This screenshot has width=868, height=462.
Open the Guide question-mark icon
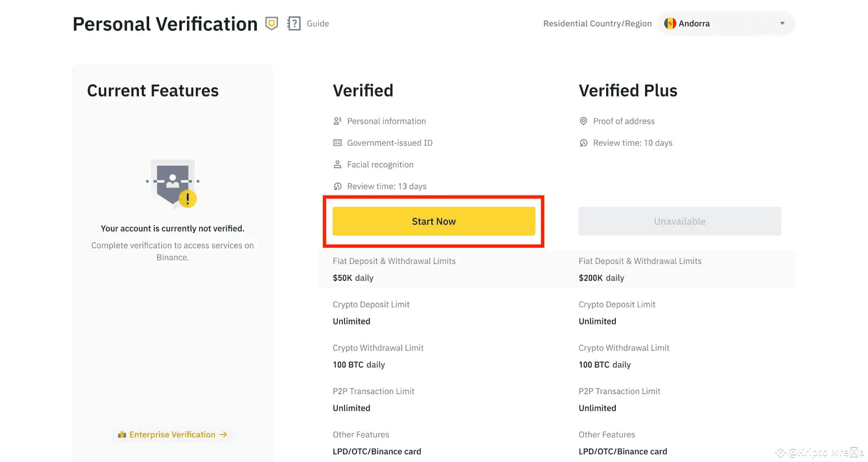pos(294,23)
